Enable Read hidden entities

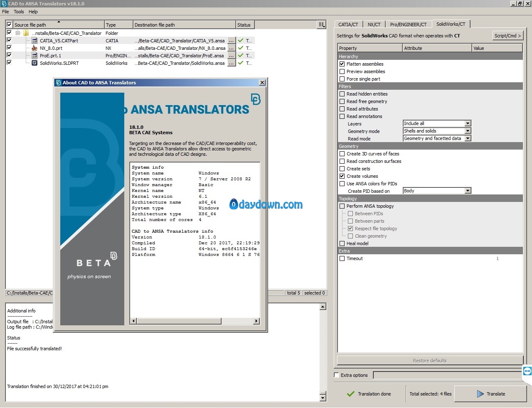click(x=342, y=94)
